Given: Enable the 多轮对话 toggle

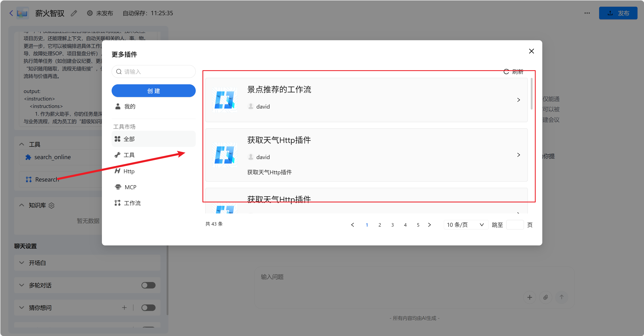Looking at the screenshot, I should [x=148, y=285].
